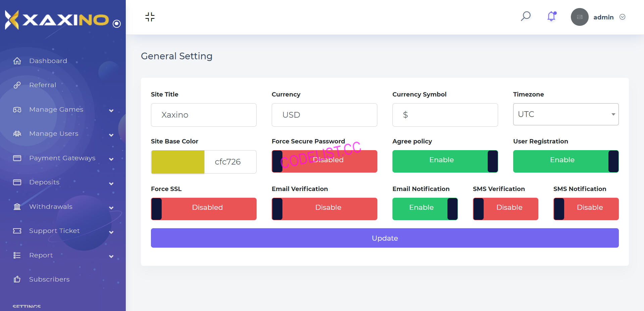Click the yellow Site Base Color swatch
The width and height of the screenshot is (644, 311).
[x=178, y=162]
